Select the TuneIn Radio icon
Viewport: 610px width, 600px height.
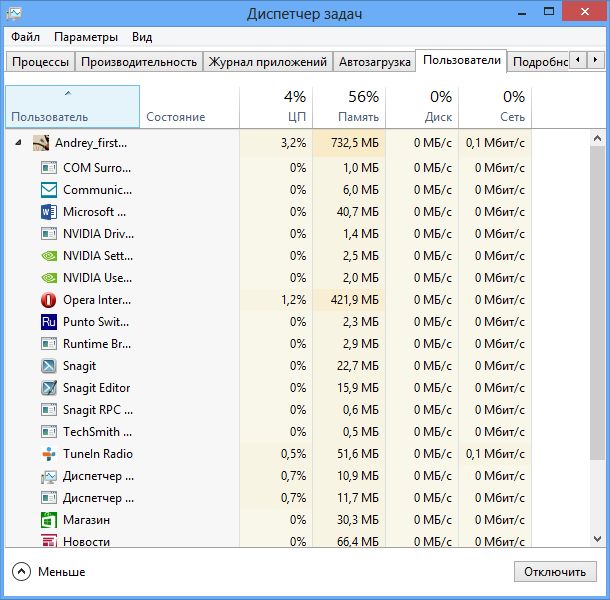tap(49, 454)
